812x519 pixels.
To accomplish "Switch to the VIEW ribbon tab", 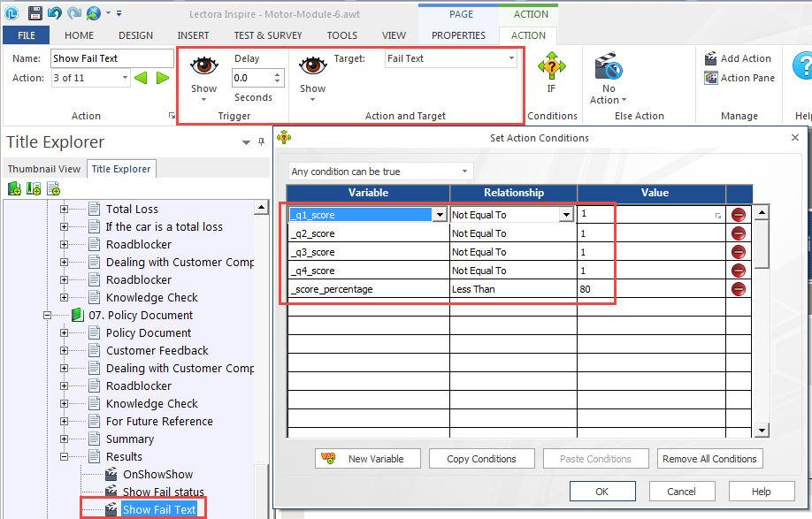I will [395, 35].
